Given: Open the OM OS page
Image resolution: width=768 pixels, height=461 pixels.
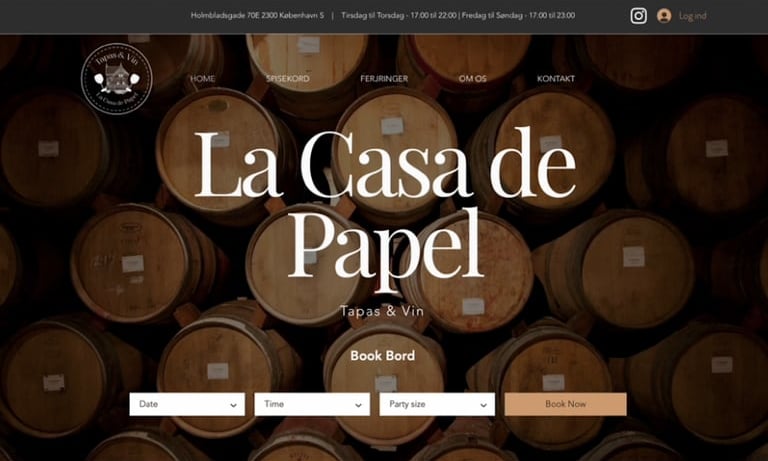Looking at the screenshot, I should click(x=473, y=78).
